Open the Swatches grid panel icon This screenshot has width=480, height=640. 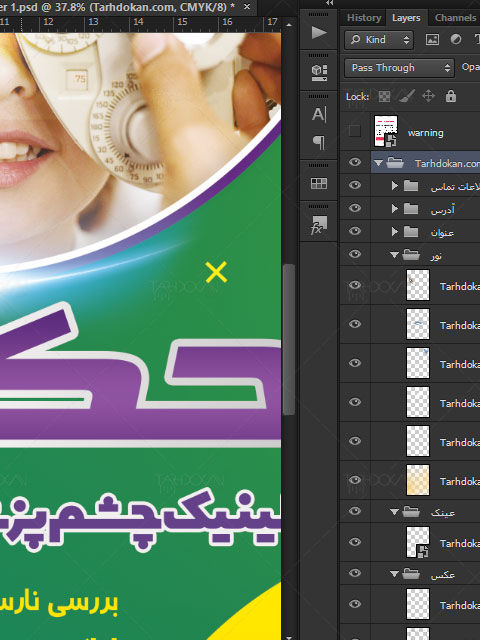pyautogui.click(x=319, y=184)
